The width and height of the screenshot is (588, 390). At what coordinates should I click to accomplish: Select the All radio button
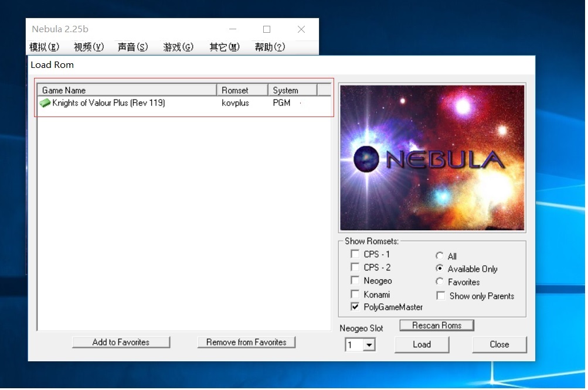click(440, 256)
